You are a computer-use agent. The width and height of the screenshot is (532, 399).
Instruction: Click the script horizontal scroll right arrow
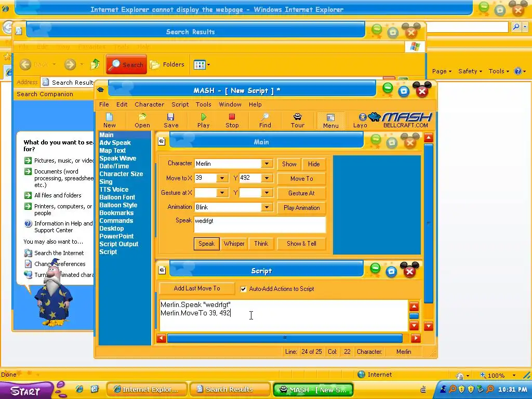(416, 338)
